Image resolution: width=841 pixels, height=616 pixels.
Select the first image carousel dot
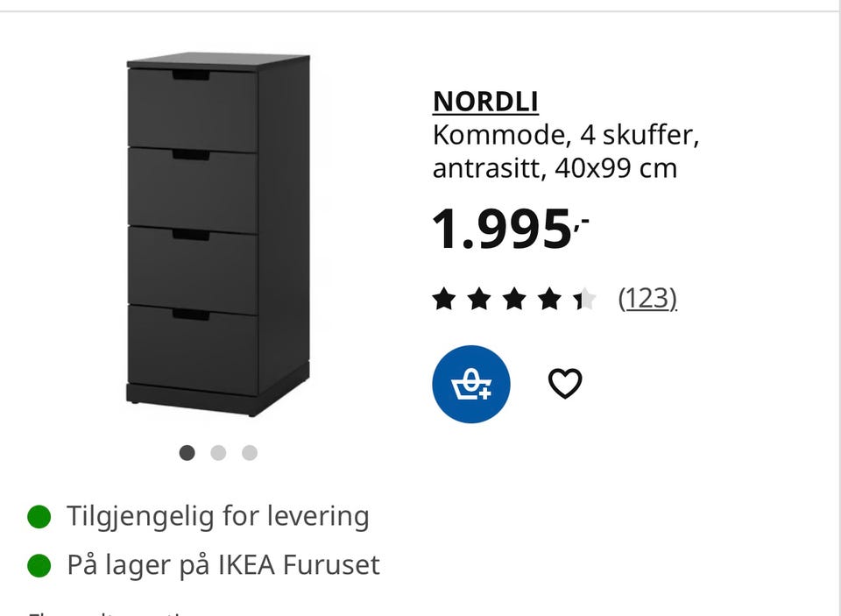click(187, 453)
